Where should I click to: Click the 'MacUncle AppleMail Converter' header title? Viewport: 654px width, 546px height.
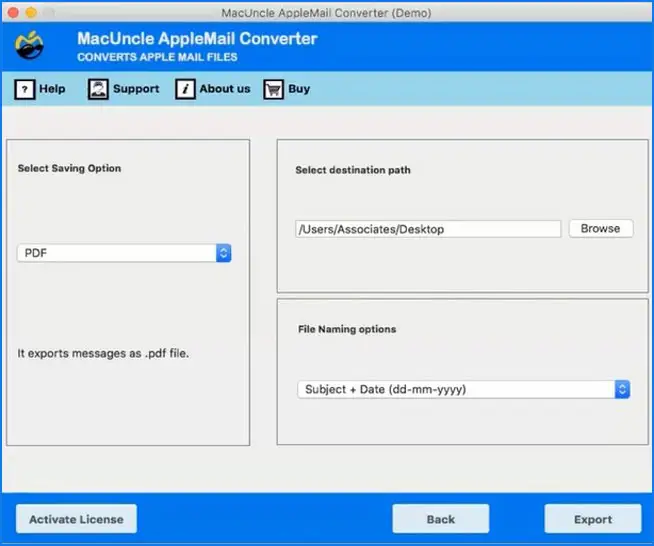pos(197,39)
